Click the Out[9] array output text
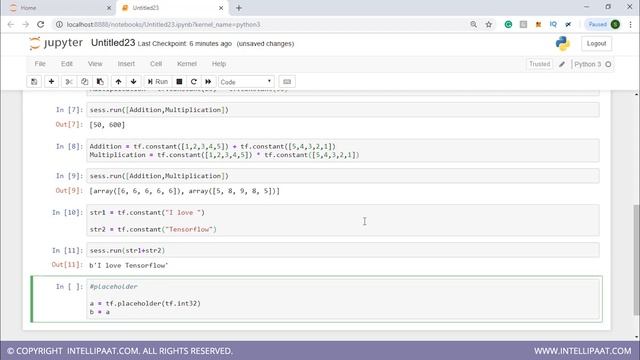 click(184, 191)
